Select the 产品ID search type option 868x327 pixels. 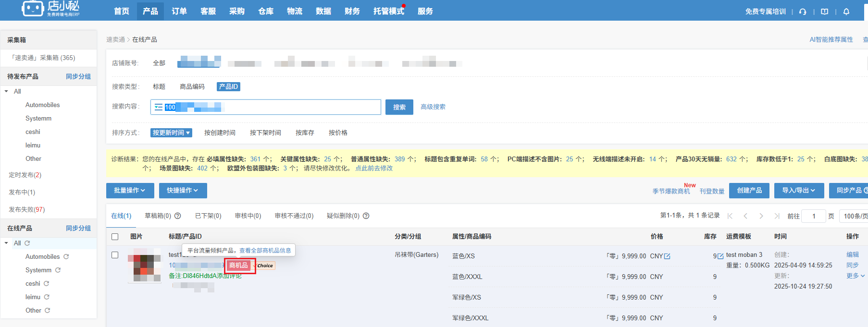pos(228,87)
